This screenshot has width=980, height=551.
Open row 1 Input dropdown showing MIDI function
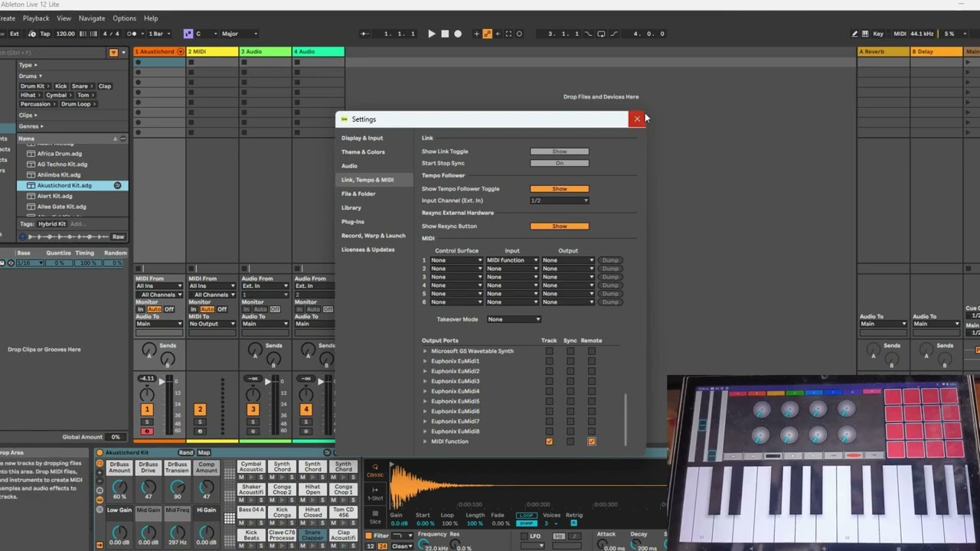coord(512,260)
